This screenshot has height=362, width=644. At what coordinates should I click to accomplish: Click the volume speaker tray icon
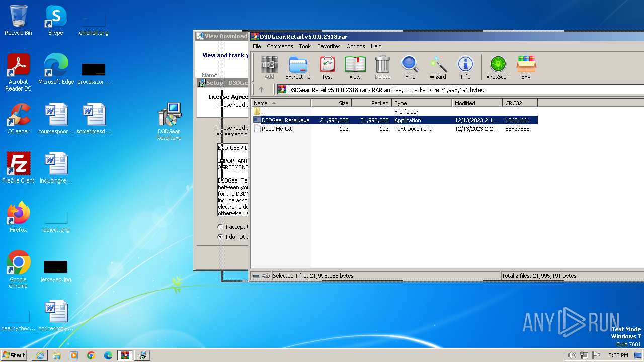click(572, 355)
